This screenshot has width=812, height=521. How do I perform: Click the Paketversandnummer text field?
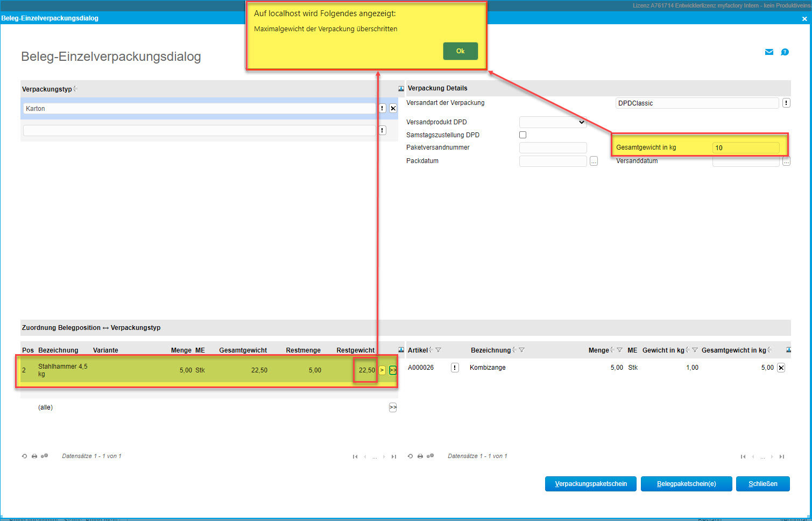[x=553, y=147]
